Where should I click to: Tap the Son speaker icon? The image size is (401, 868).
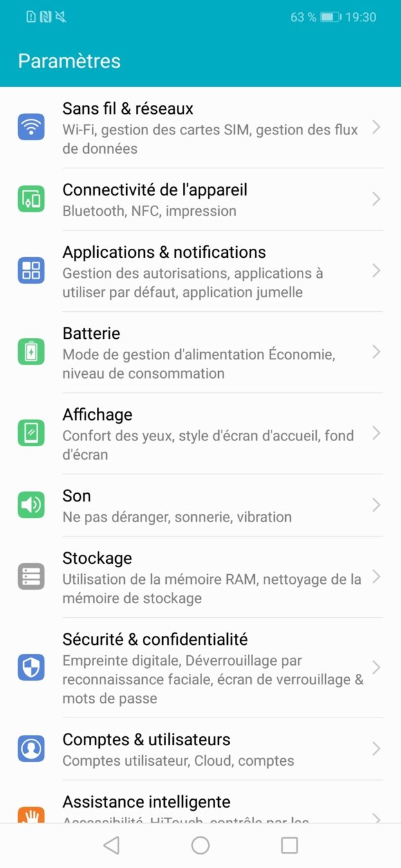[31, 505]
